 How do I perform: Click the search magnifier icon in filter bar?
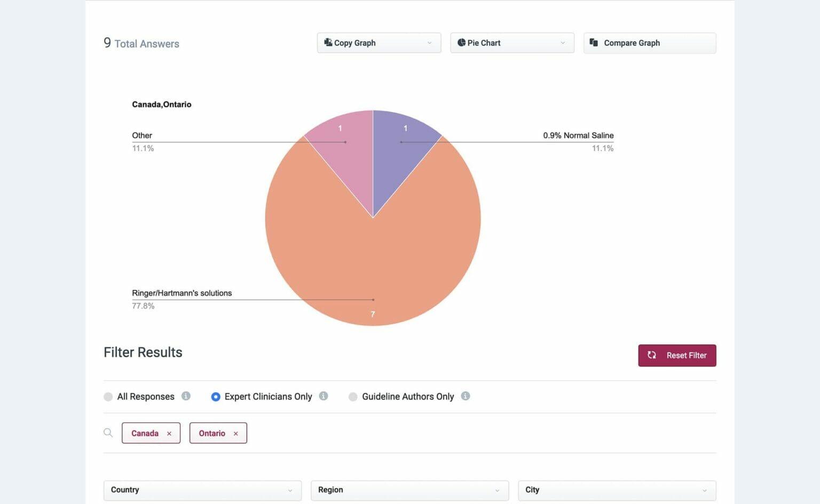[x=108, y=433]
